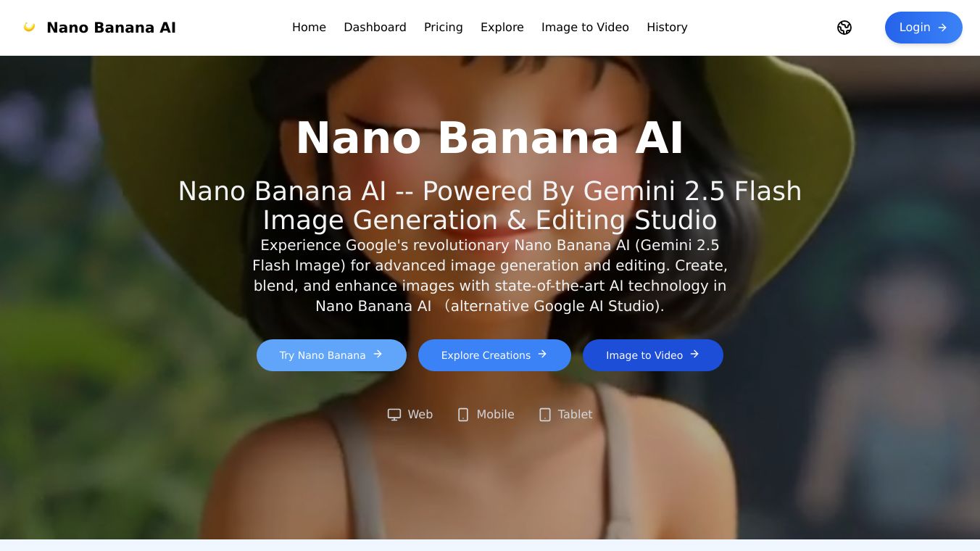The height and width of the screenshot is (551, 980).
Task: Go to the Dashboard page
Action: tap(375, 28)
